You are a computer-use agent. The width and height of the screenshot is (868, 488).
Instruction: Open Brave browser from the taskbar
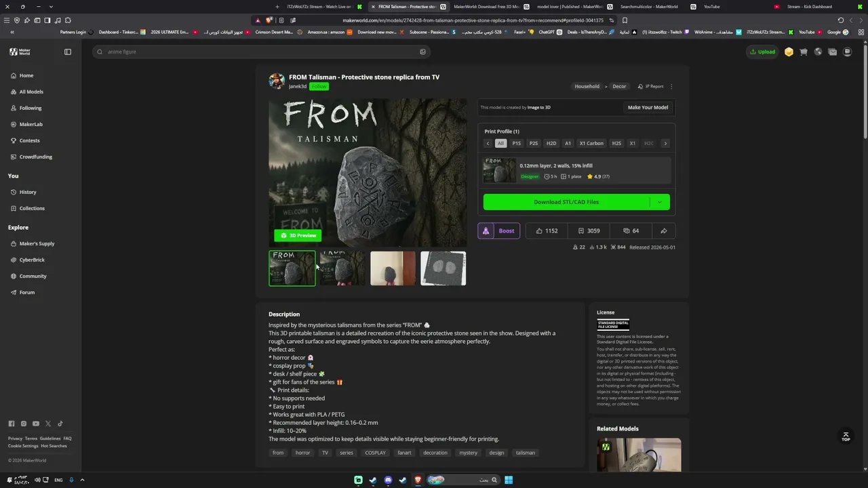(x=418, y=480)
